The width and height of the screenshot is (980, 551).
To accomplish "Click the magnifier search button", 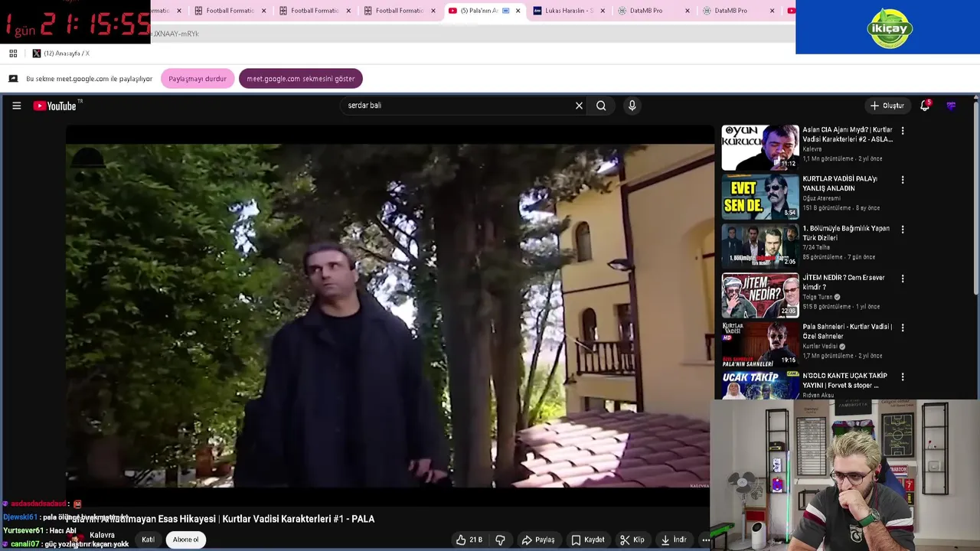I will [x=601, y=106].
